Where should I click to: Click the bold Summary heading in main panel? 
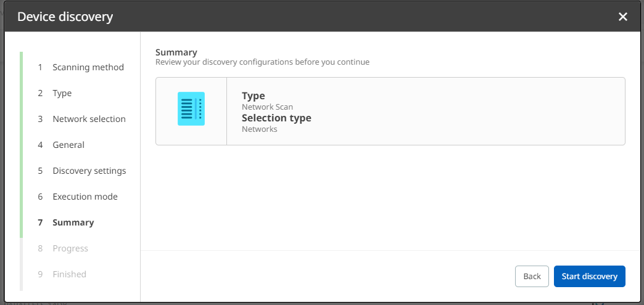[x=176, y=52]
